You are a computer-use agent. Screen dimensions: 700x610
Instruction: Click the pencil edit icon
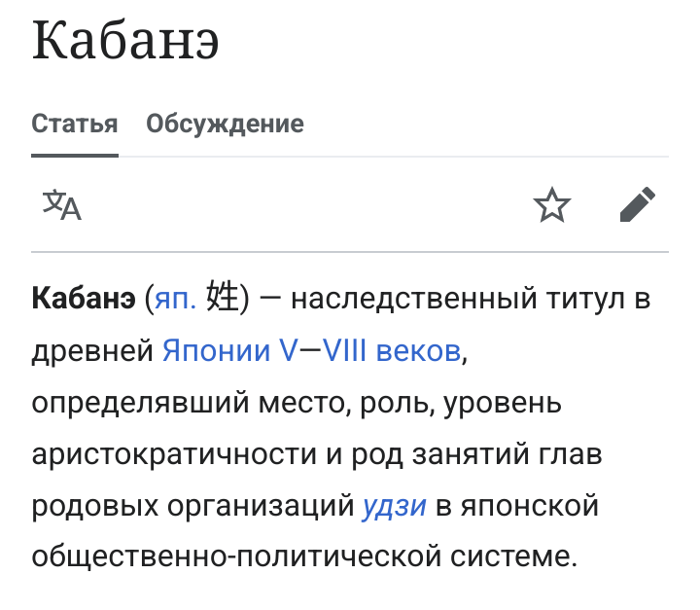point(638,204)
